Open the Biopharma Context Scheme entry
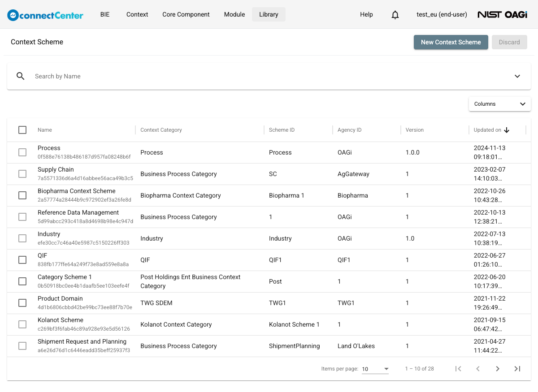This screenshot has height=392, width=538. tap(77, 191)
